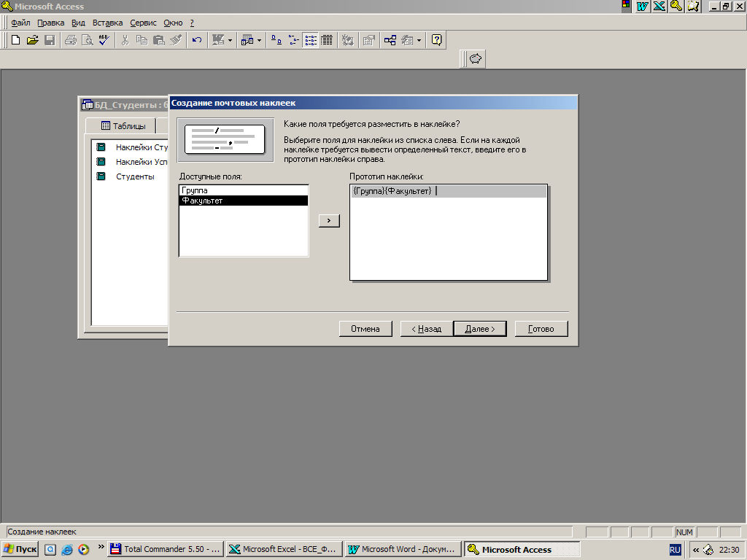
Task: Open the New Object dropdown arrow
Action: (419, 40)
